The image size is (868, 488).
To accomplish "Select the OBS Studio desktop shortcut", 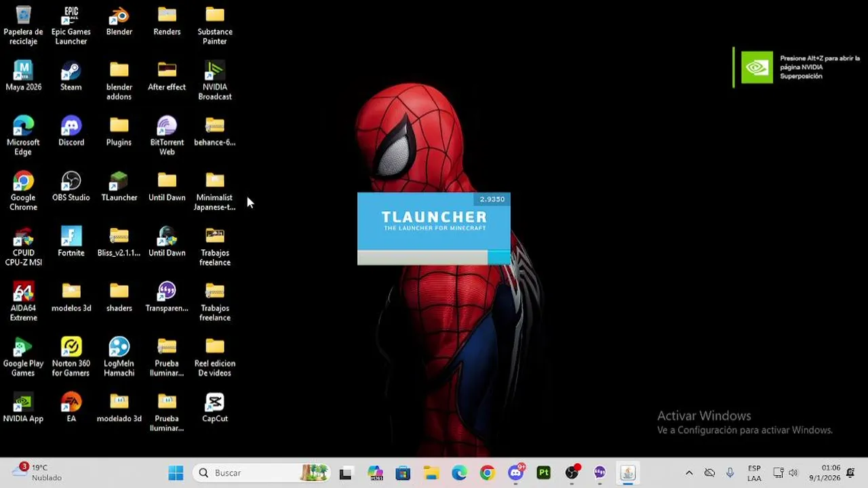I will [x=71, y=186].
